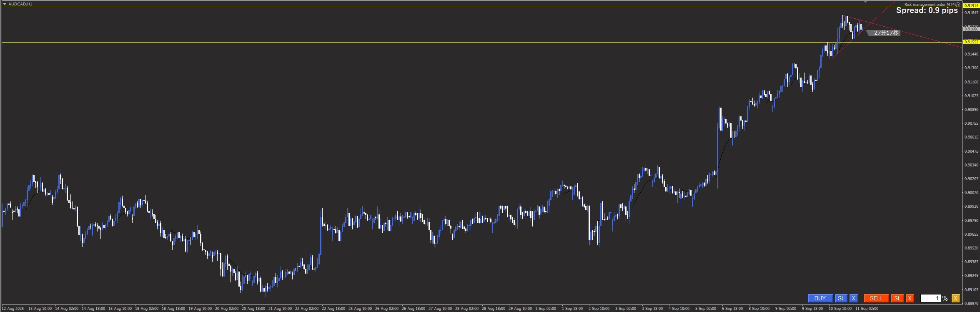Open the AUDCAD,H1 chart dropdown triangle
This screenshot has width=980, height=312.
pyautogui.click(x=5, y=4)
